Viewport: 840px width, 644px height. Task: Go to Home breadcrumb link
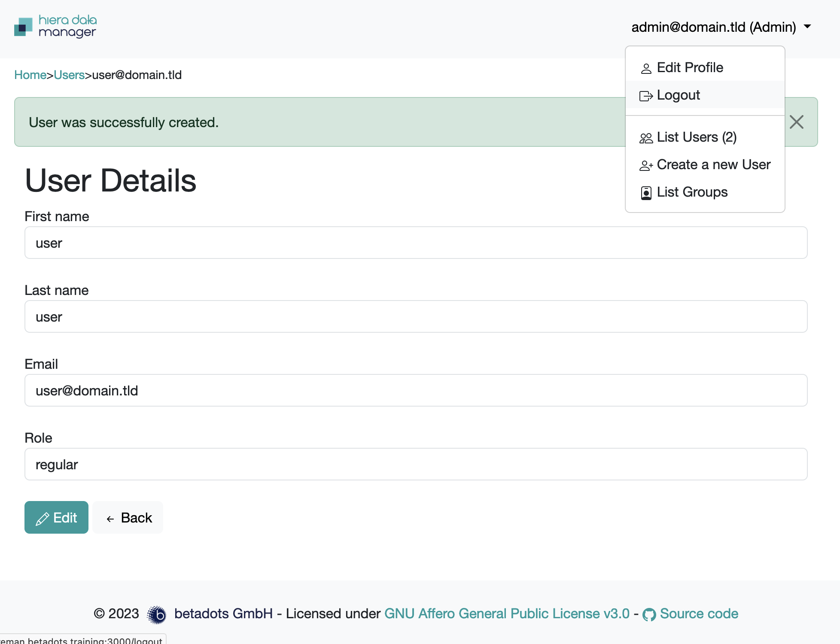30,75
